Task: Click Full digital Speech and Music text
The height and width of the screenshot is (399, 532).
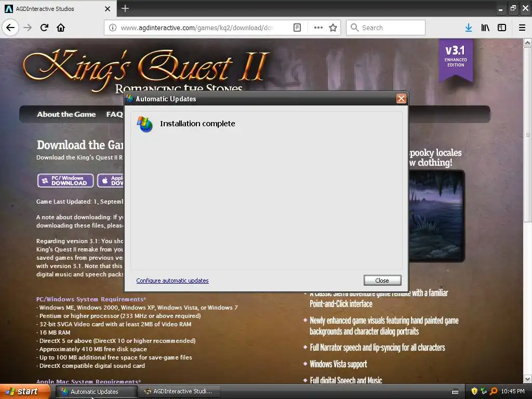Action: (x=345, y=380)
